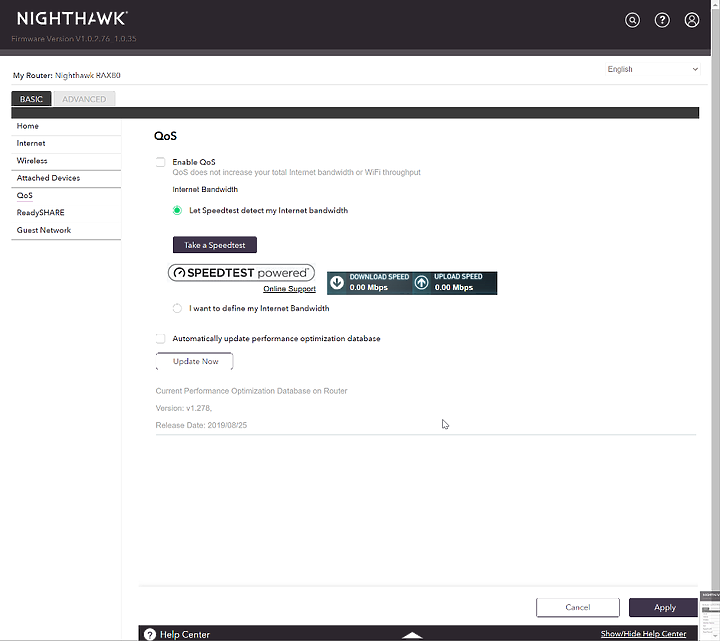Click the QoS page heading
Screen dimensions: 720x641
click(165, 136)
